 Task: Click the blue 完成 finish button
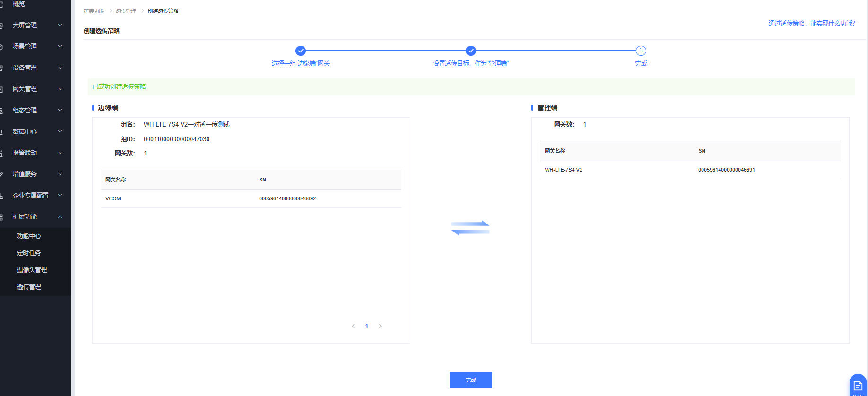click(470, 380)
